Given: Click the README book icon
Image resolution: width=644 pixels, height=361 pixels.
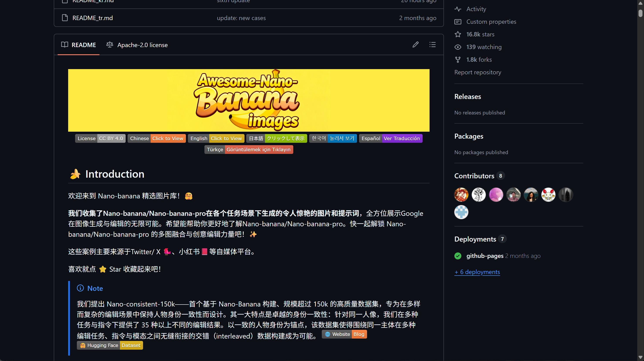Looking at the screenshot, I should tap(64, 45).
